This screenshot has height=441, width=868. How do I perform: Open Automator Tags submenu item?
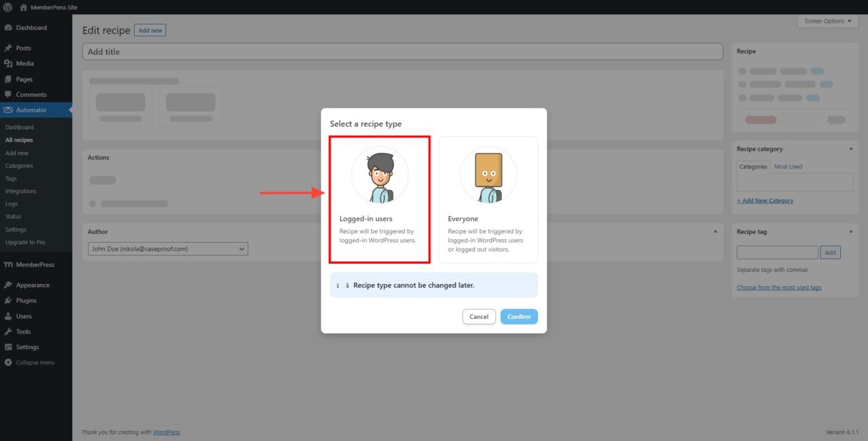pos(11,178)
